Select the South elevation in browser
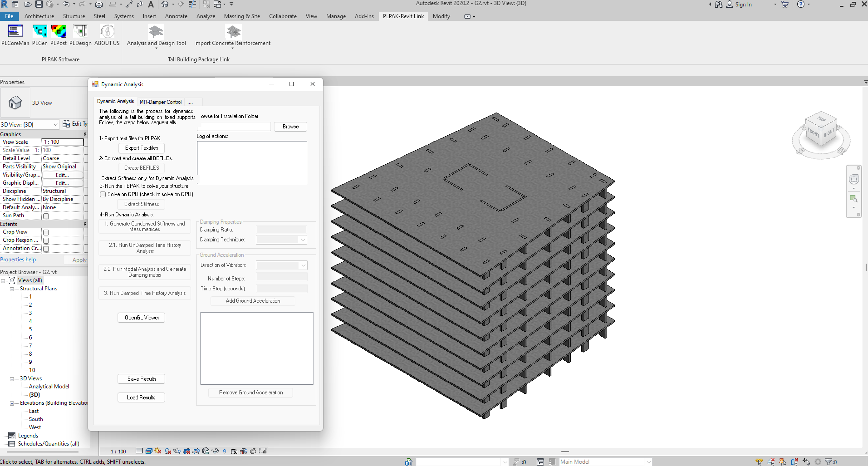 pyautogui.click(x=36, y=419)
